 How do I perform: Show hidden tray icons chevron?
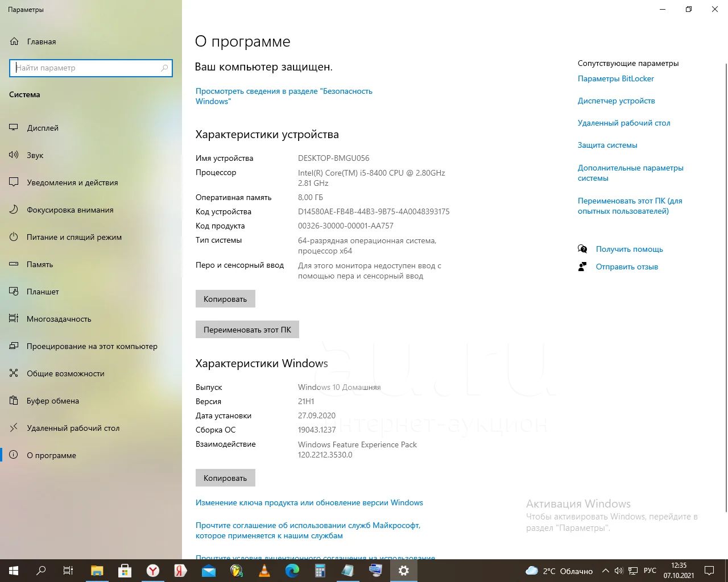(x=605, y=571)
